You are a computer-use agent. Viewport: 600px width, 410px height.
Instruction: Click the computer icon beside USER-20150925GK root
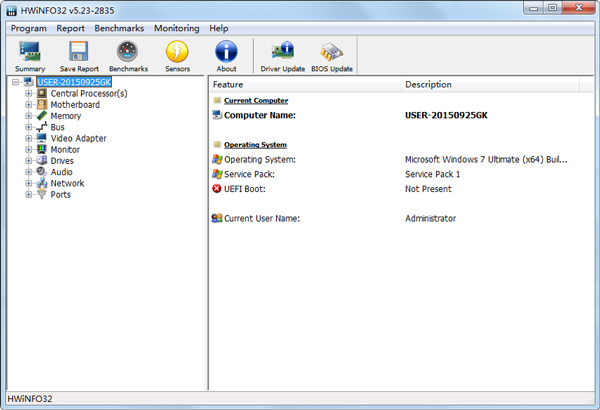pos(28,82)
